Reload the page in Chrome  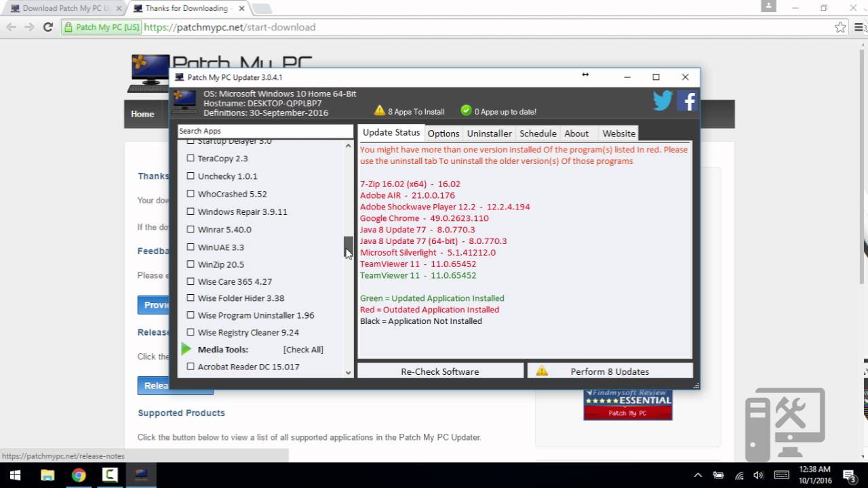47,27
